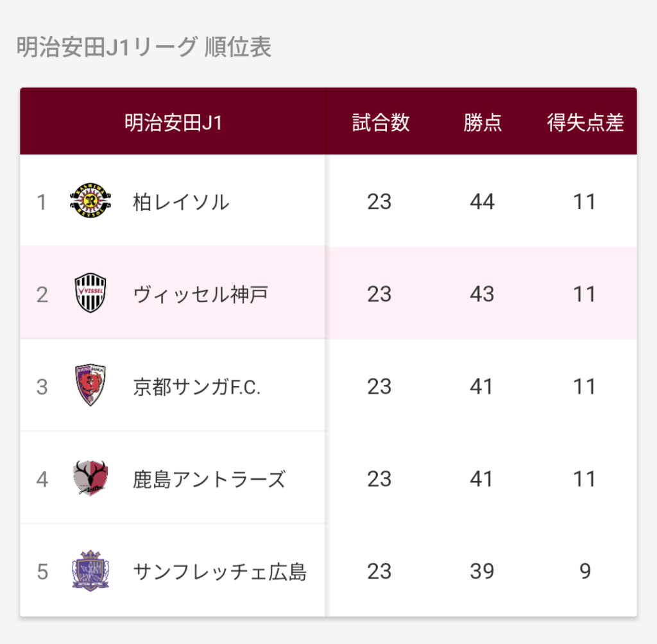The height and width of the screenshot is (644, 657).
Task: Select goal difference 9 for Hiroshima
Action: tap(585, 572)
